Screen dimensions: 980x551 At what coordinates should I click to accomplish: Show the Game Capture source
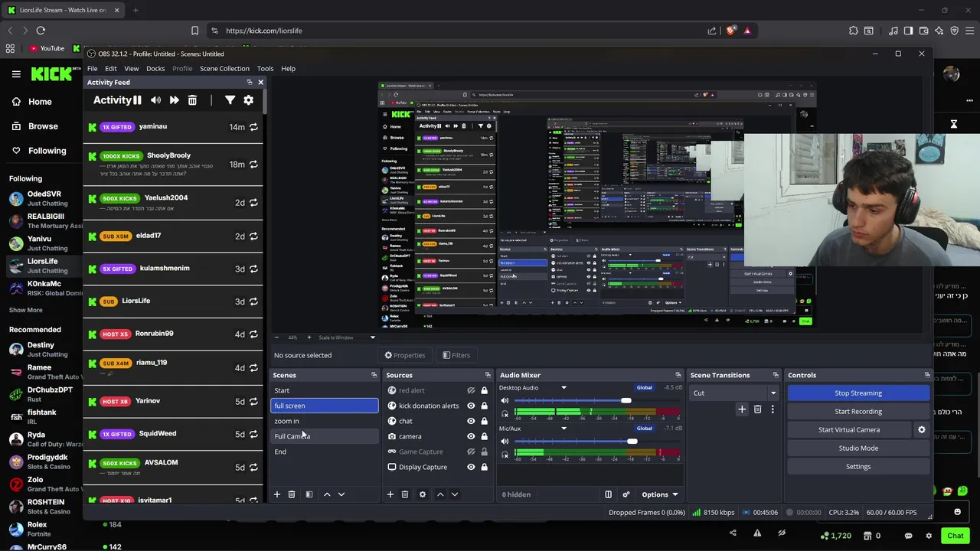pos(471,452)
